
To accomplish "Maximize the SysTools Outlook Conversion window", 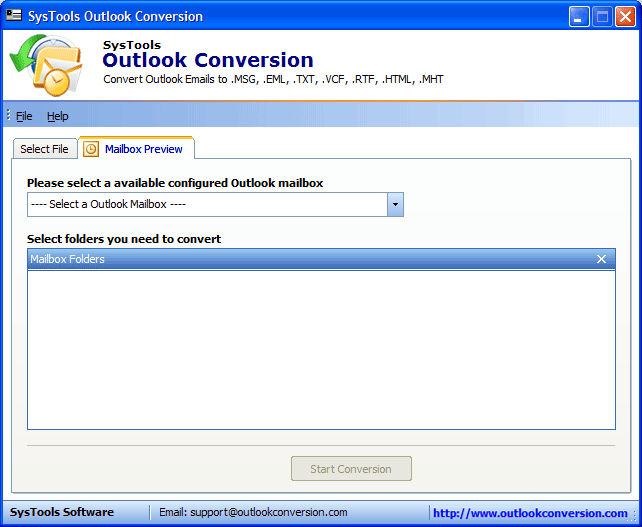I will click(602, 17).
